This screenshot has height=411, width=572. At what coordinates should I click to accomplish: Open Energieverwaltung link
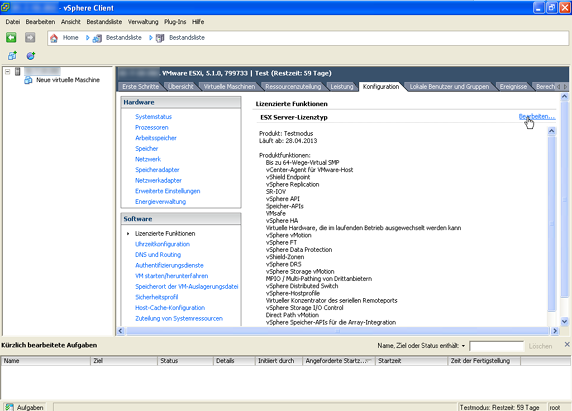pos(161,201)
